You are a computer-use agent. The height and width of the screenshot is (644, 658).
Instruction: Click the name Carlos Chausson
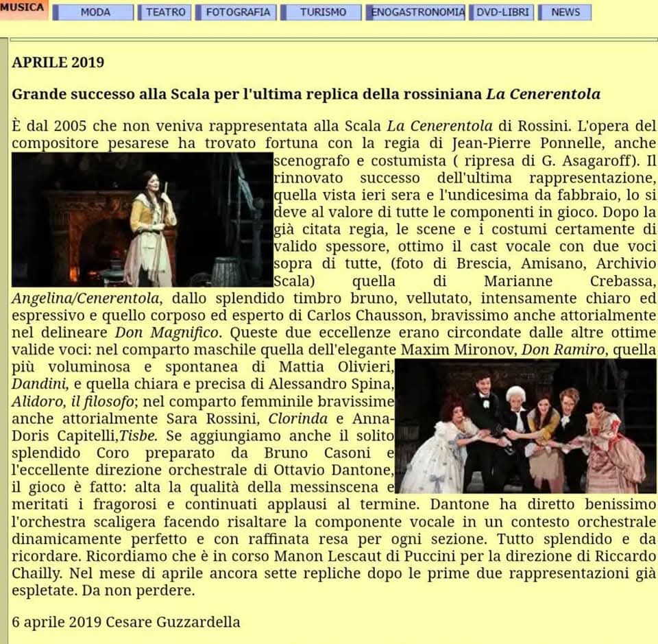364,315
